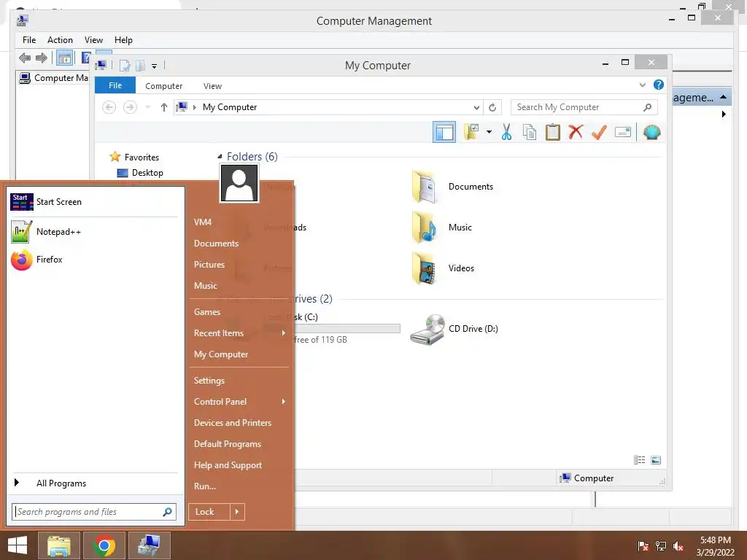Launch Notepad++ from start menu
Screen dimensions: 747x560
click(94, 232)
